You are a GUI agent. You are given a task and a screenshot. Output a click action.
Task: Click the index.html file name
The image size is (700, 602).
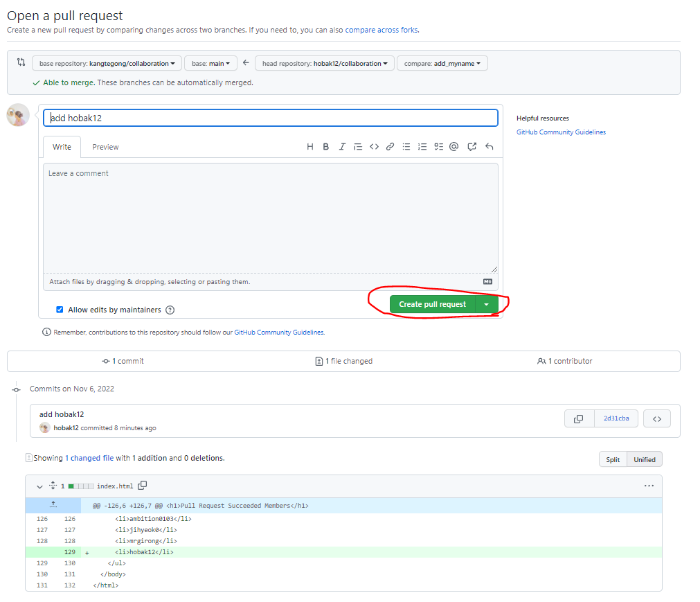(x=115, y=486)
